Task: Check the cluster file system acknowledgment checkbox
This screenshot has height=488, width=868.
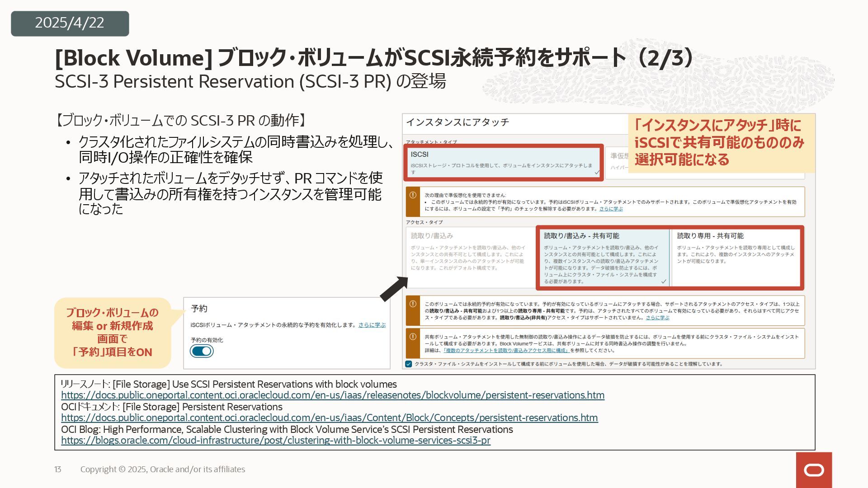Action: 409,364
